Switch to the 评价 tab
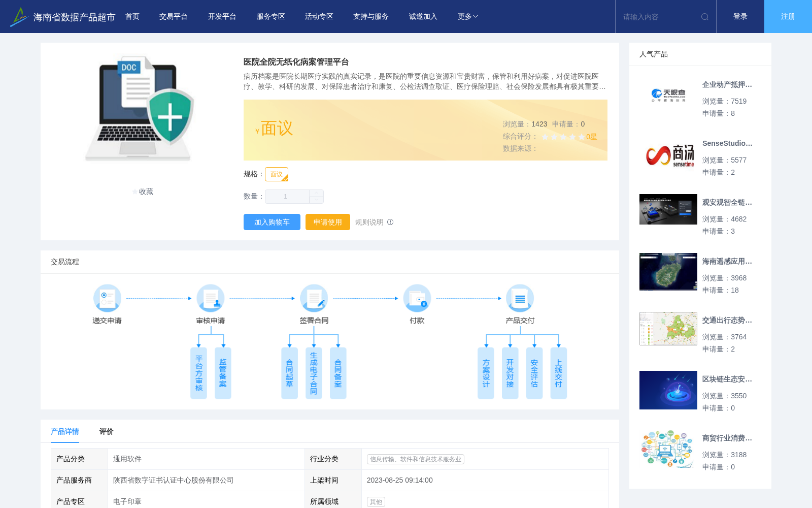The width and height of the screenshot is (812, 508). pos(107,431)
